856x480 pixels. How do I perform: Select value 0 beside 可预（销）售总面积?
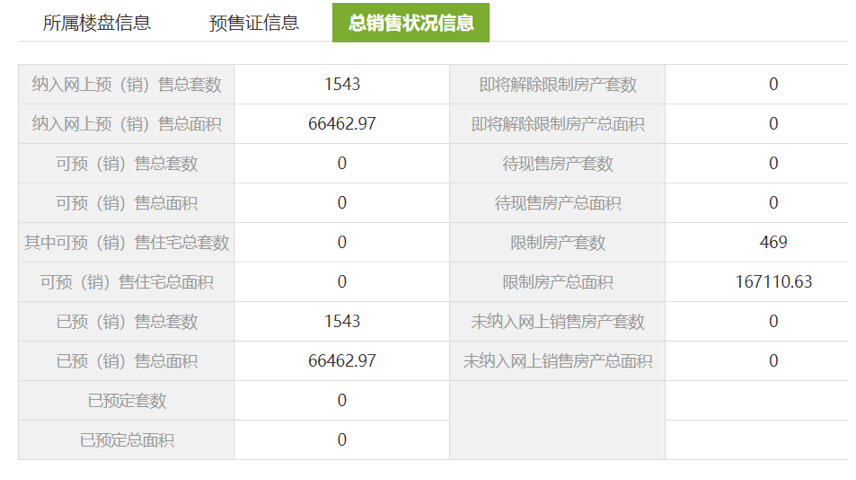pyautogui.click(x=342, y=203)
